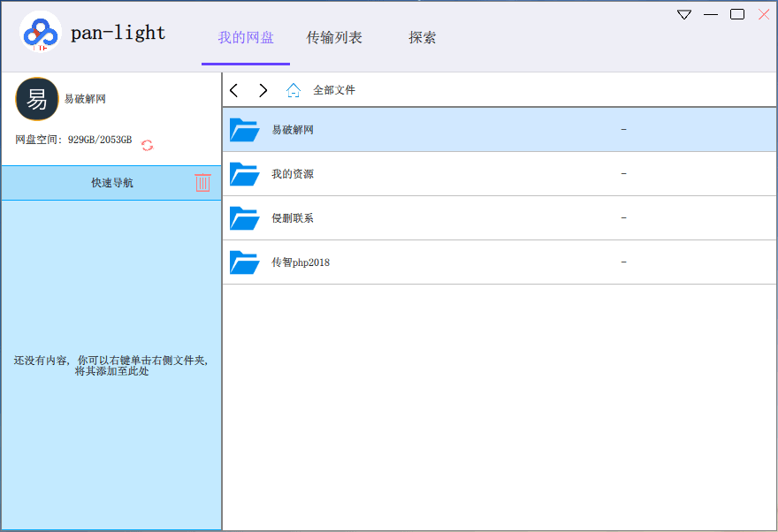This screenshot has height=532, width=778.
Task: Open the 传输列表 tab
Action: click(x=334, y=38)
